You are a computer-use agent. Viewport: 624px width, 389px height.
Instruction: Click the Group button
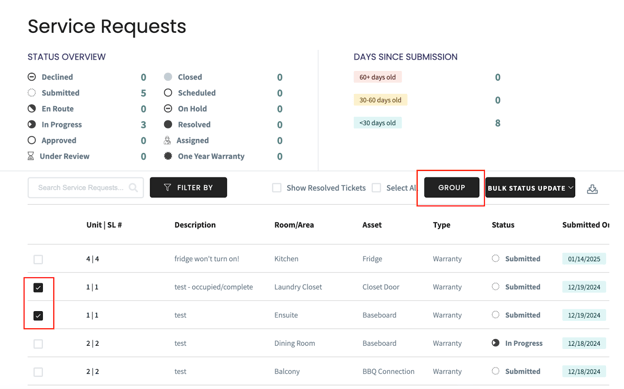(452, 188)
